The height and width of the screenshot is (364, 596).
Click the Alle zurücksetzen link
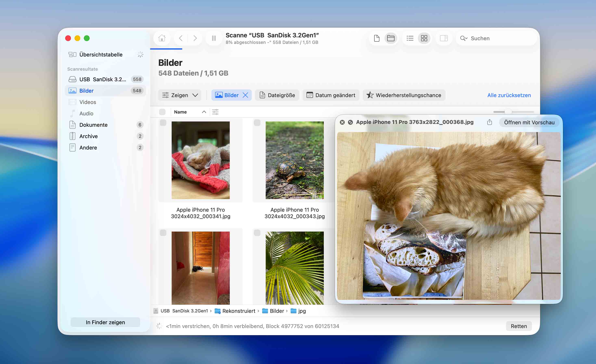(509, 95)
